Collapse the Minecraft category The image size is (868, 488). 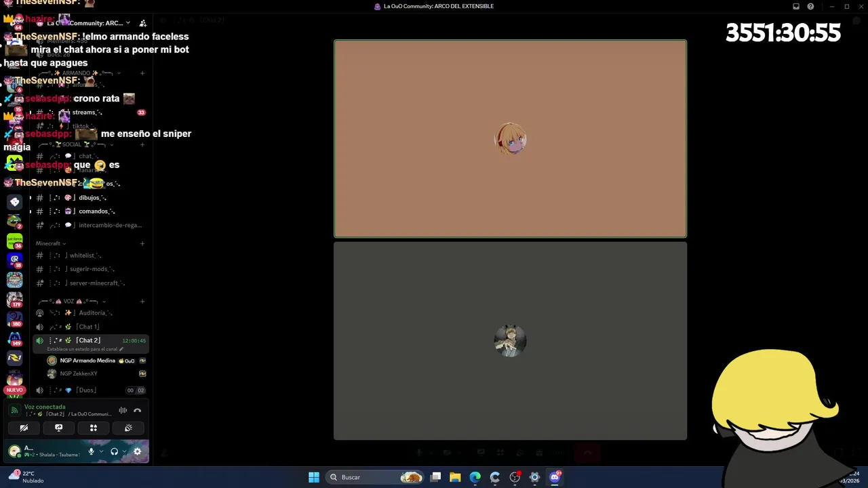(x=50, y=243)
